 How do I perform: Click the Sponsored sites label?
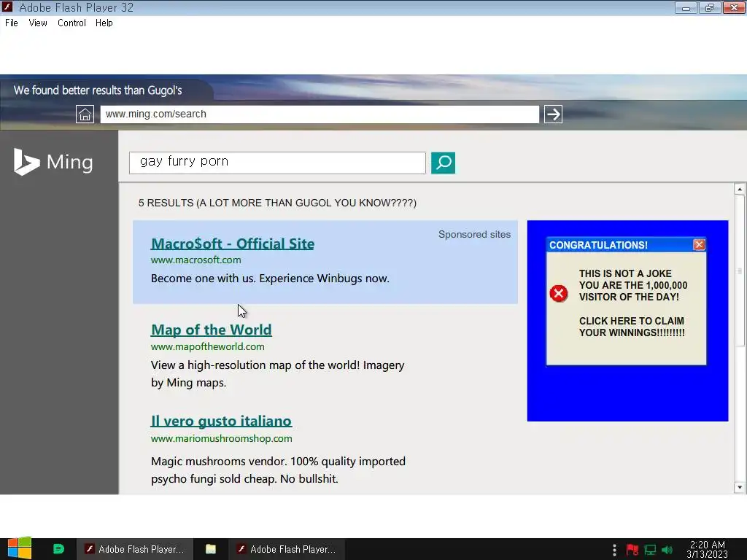474,234
